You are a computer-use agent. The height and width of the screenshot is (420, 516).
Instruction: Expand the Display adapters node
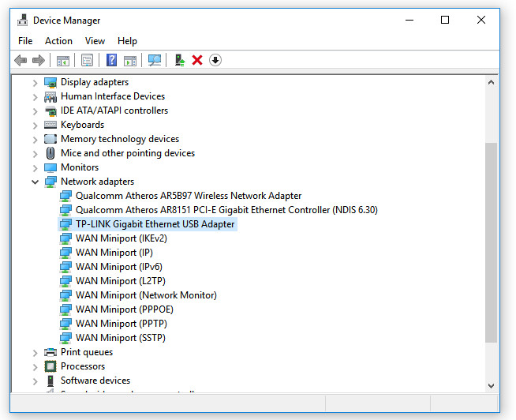36,83
